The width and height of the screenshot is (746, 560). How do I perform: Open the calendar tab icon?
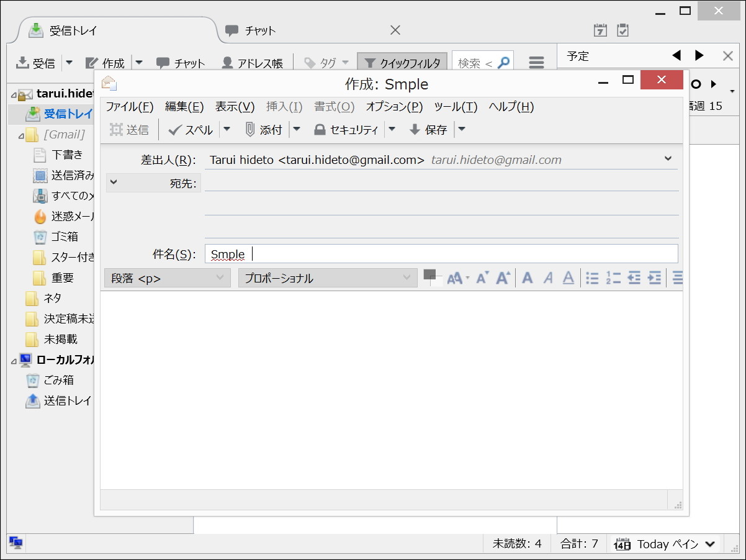tap(600, 30)
